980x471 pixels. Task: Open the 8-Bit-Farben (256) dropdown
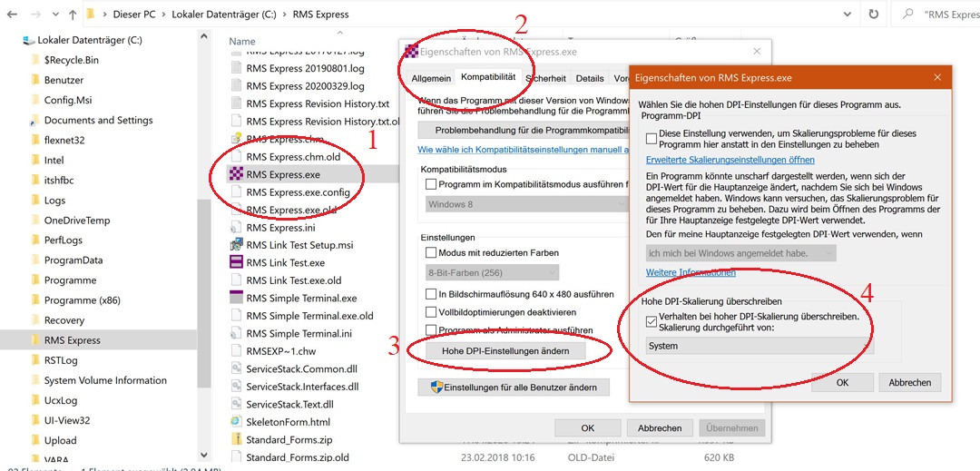click(493, 273)
